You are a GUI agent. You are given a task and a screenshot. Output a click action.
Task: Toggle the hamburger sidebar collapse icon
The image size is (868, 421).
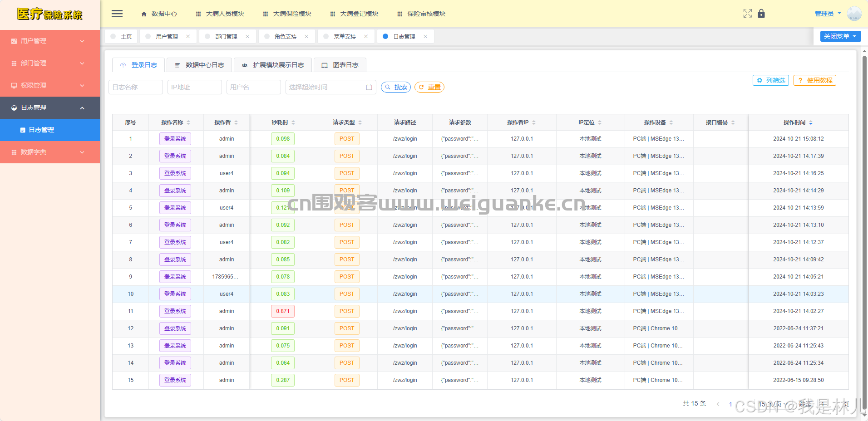tap(117, 14)
